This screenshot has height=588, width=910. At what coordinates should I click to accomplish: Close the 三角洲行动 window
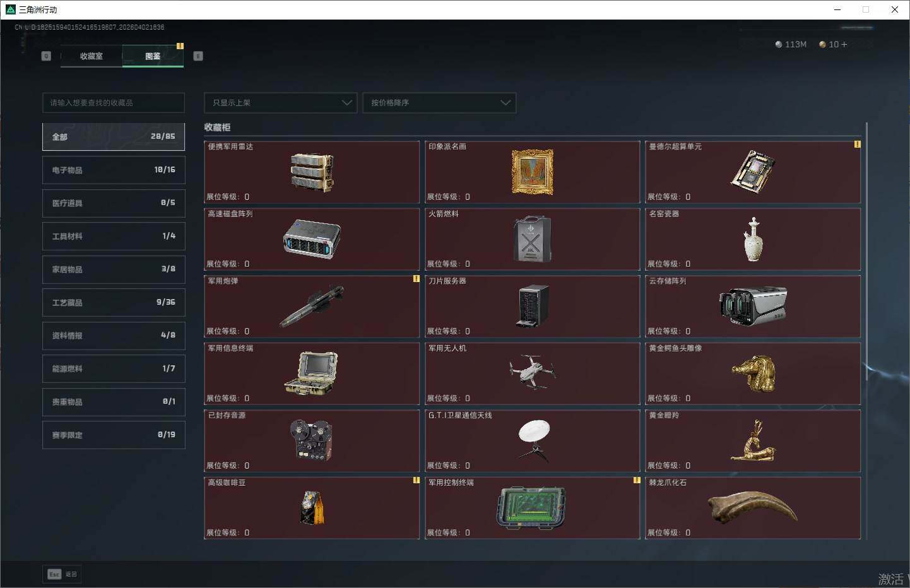pyautogui.click(x=895, y=9)
